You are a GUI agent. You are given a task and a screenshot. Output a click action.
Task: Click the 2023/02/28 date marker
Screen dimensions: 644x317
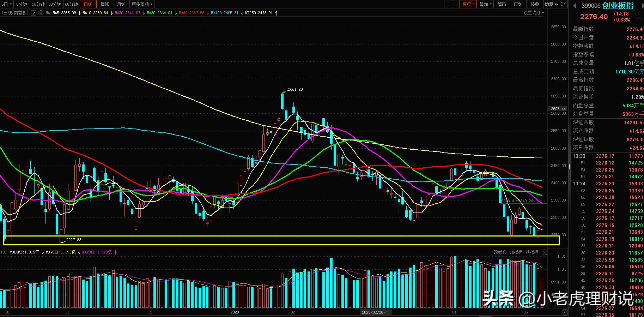point(376,312)
